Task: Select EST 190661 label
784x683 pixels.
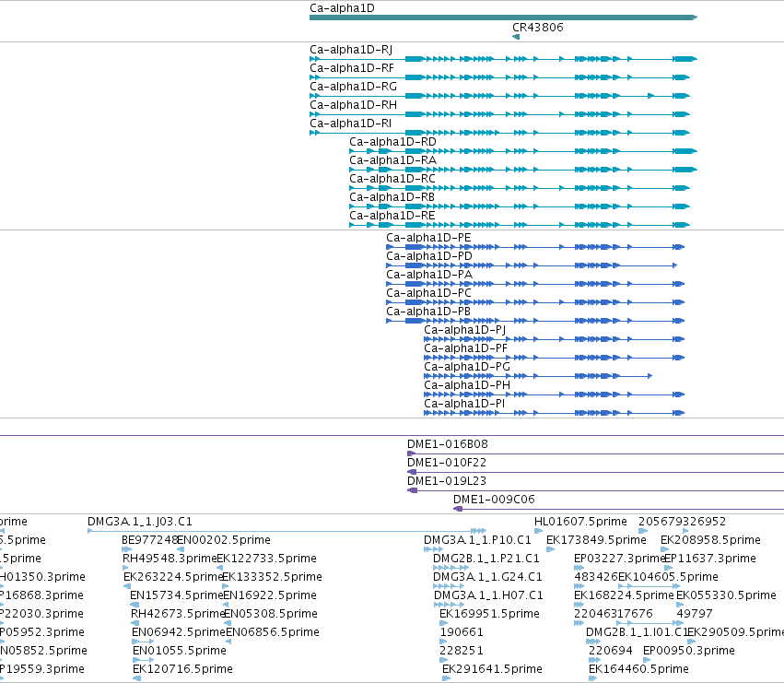Action: coord(462,633)
